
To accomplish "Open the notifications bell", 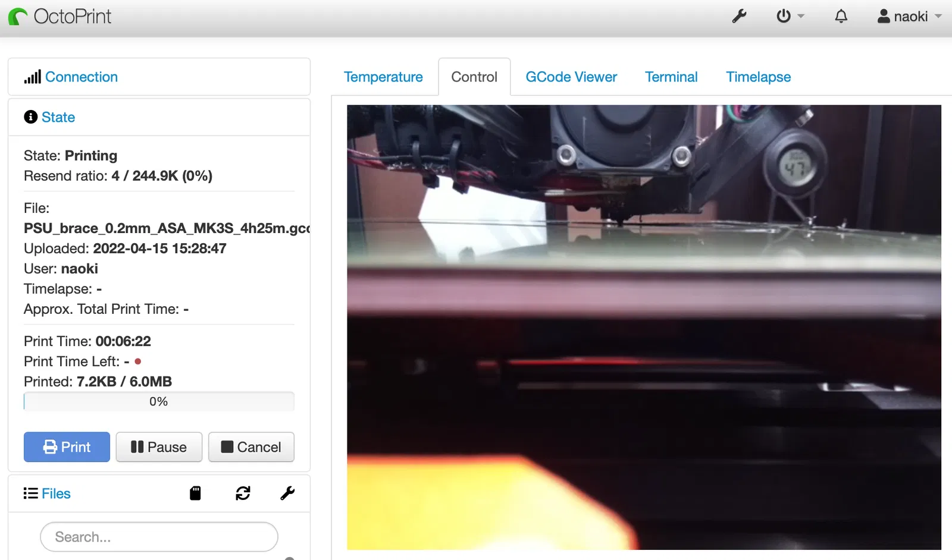I will [x=841, y=16].
